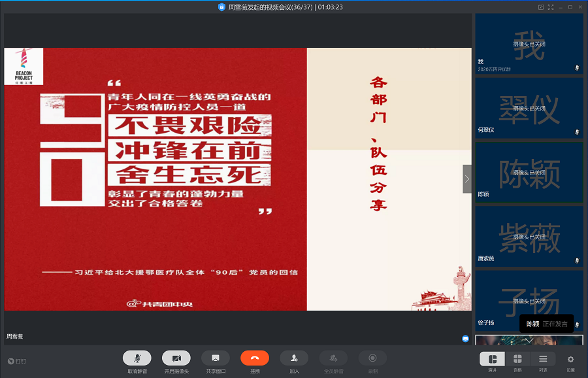Image resolution: width=588 pixels, height=378 pixels.
Task: Unmute your microphone
Action: pos(137,358)
